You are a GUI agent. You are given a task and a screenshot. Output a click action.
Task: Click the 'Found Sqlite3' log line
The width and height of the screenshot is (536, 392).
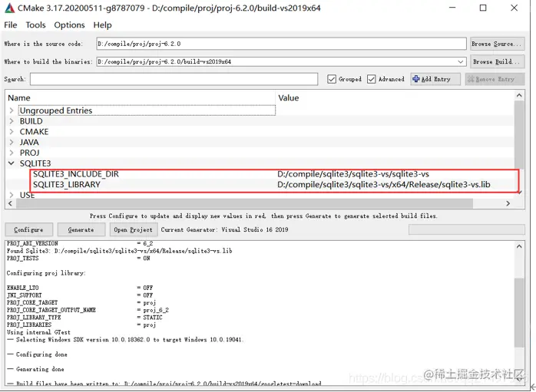tap(120, 251)
